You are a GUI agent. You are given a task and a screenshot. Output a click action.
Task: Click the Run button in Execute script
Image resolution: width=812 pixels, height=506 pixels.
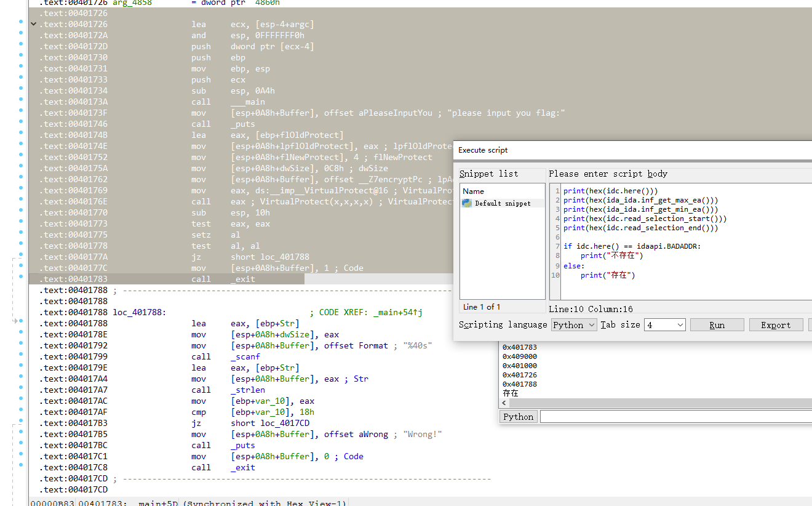click(717, 325)
